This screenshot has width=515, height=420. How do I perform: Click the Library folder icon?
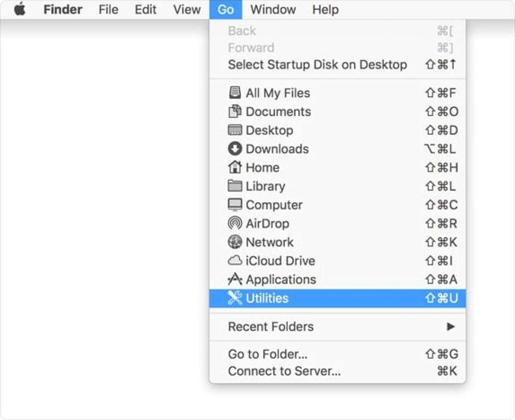(235, 186)
